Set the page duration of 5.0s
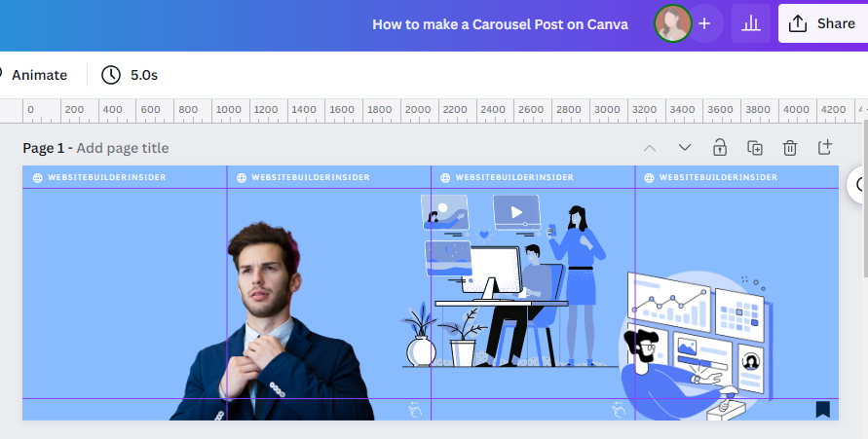The height and width of the screenshot is (439, 868). tap(144, 75)
